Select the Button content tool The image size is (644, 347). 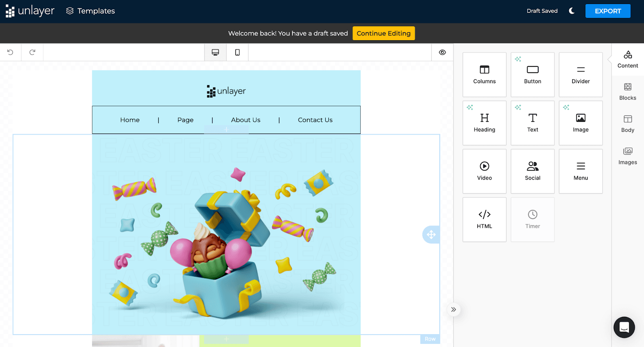pos(533,75)
